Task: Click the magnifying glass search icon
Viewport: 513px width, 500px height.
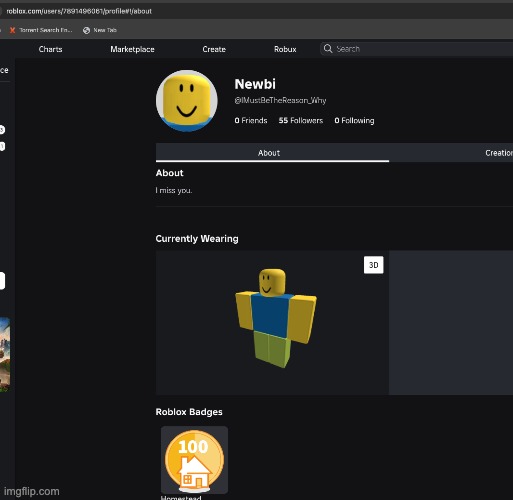Action: pos(328,49)
